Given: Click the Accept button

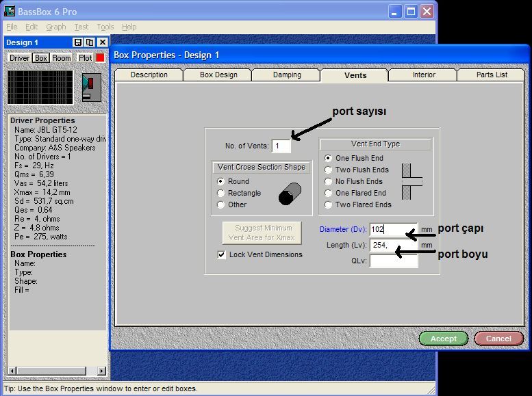Looking at the screenshot, I should (x=443, y=339).
